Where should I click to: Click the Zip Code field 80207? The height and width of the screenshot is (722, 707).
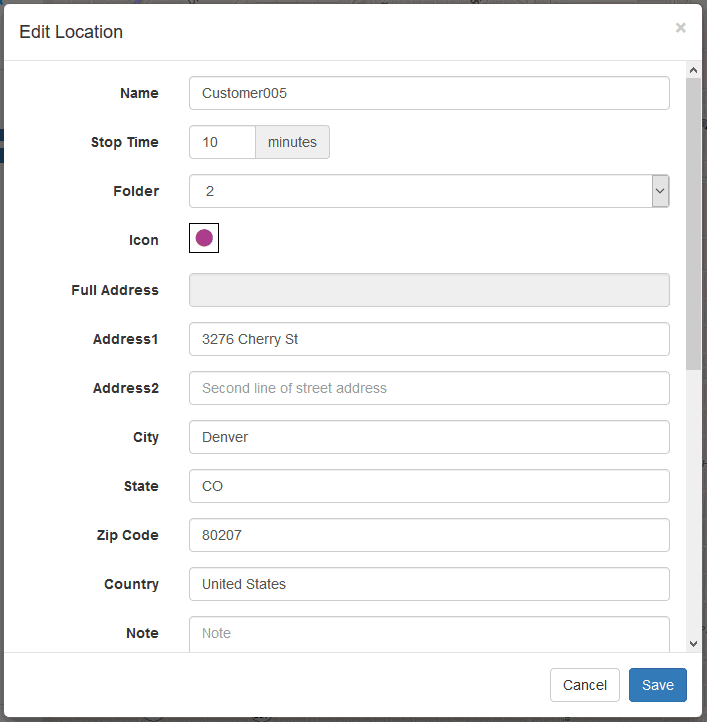click(429, 535)
